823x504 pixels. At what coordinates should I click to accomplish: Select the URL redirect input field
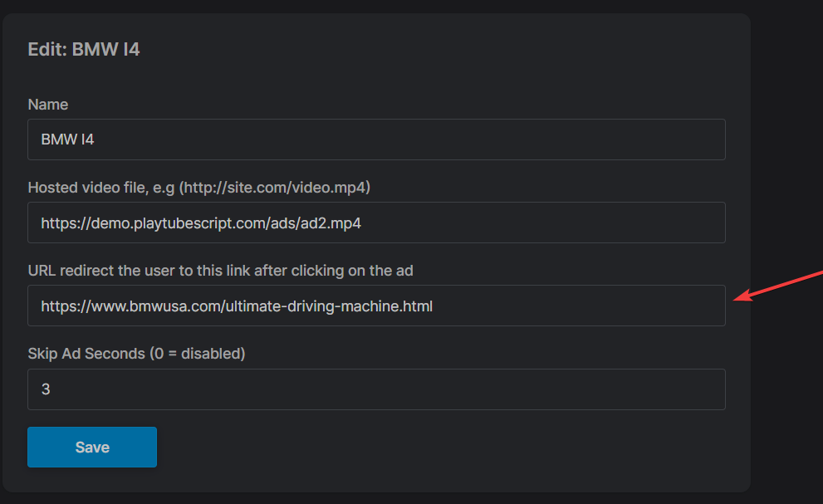click(x=376, y=306)
